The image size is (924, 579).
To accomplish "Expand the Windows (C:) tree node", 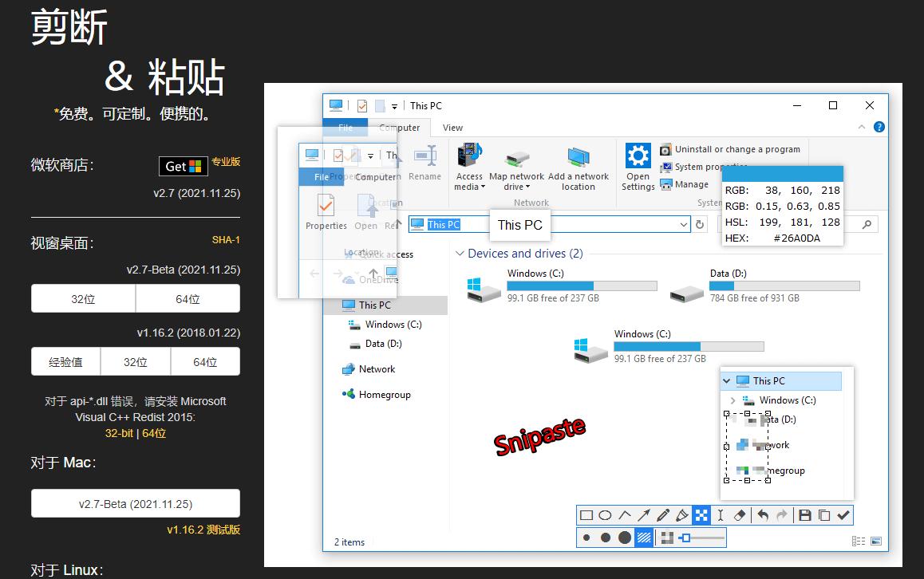I will (733, 400).
